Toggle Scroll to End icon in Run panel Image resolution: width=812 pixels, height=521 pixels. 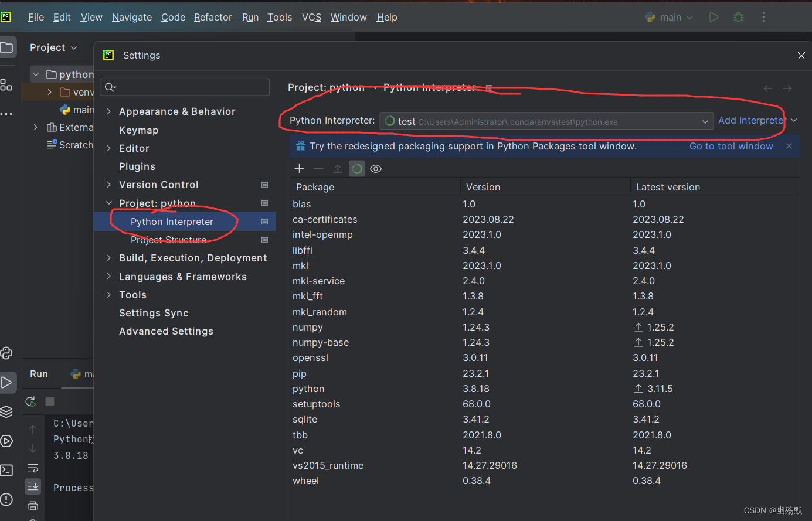(x=33, y=486)
